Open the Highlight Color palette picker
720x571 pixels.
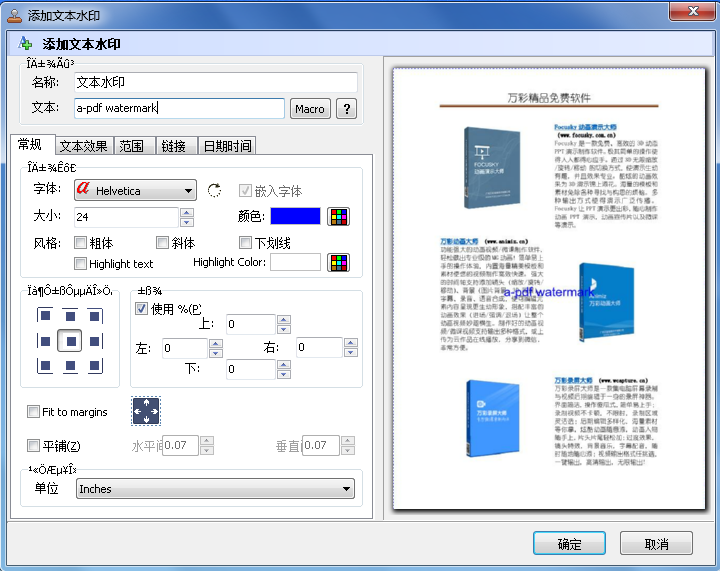coord(339,263)
